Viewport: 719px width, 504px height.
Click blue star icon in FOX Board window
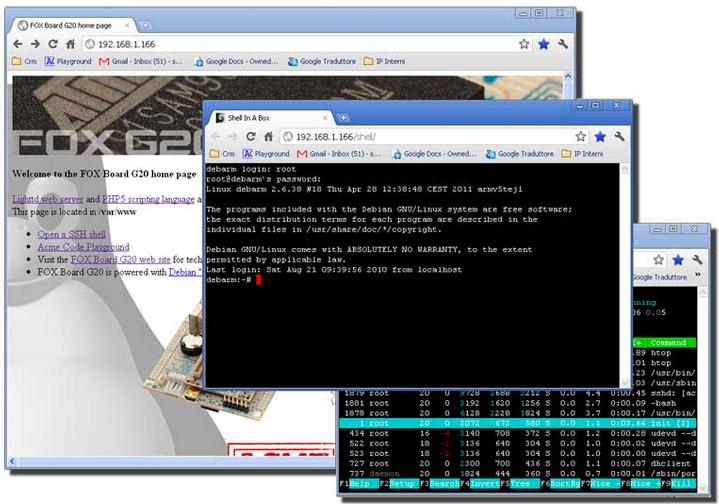(x=543, y=44)
